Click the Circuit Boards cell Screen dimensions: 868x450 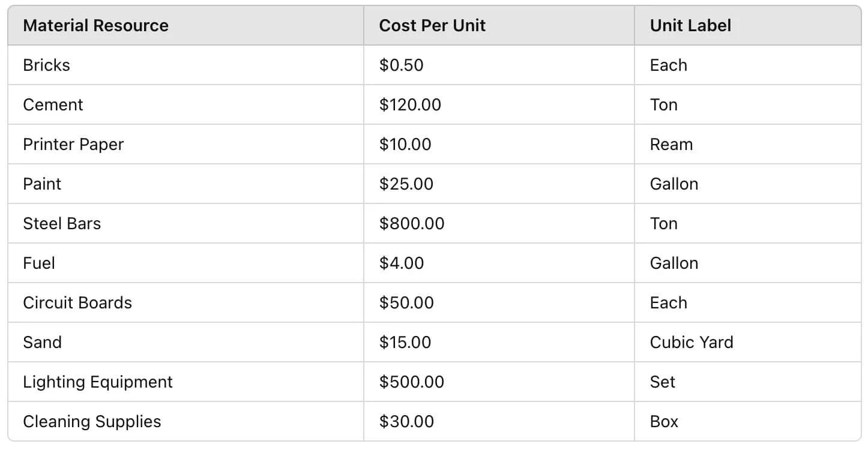77,303
